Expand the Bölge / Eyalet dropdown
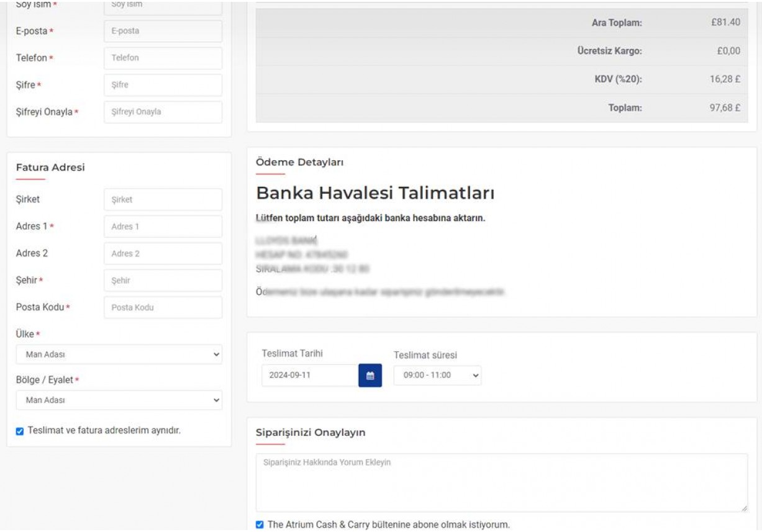The image size is (762, 532). pos(119,400)
